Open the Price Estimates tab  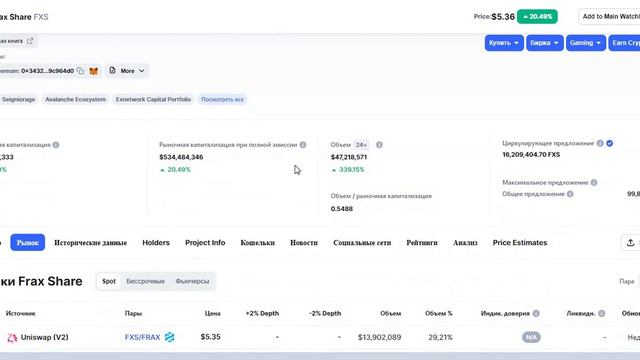(520, 243)
